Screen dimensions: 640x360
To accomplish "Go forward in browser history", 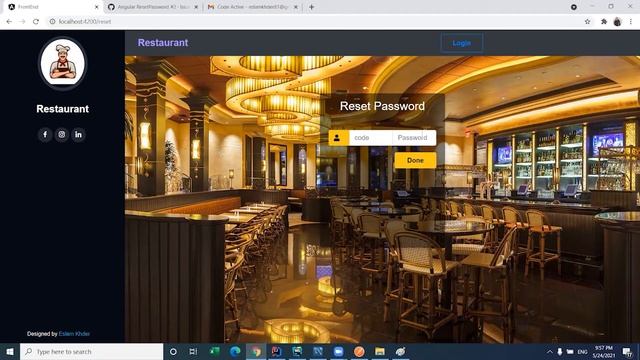I will (x=22, y=21).
